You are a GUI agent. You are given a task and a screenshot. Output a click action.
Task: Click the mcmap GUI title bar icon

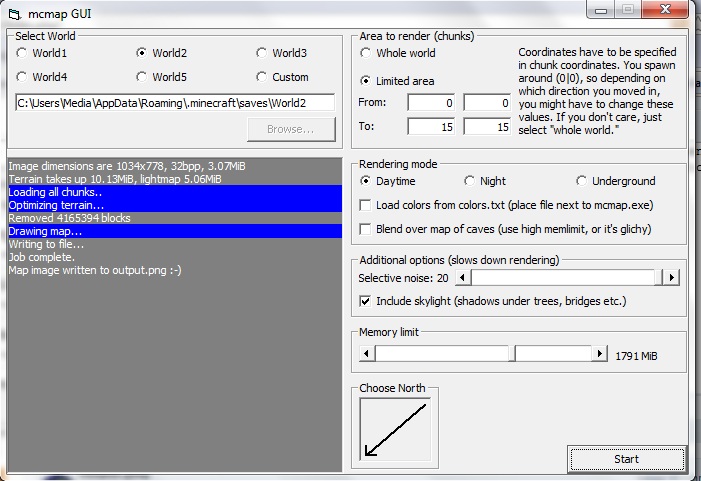(x=14, y=14)
